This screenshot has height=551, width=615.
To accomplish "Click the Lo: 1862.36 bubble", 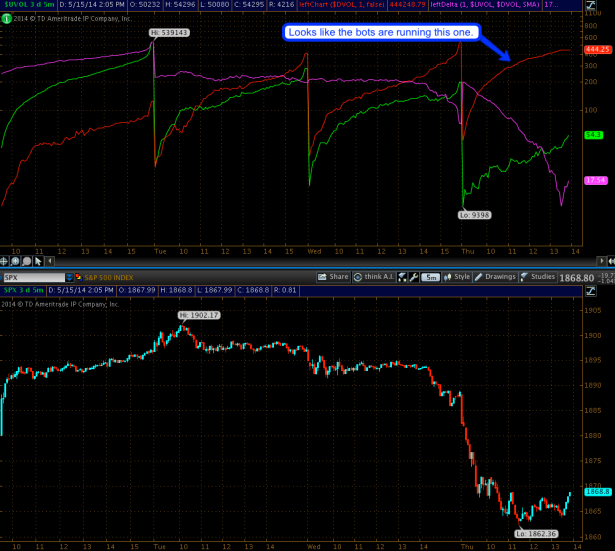I will (x=536, y=534).
